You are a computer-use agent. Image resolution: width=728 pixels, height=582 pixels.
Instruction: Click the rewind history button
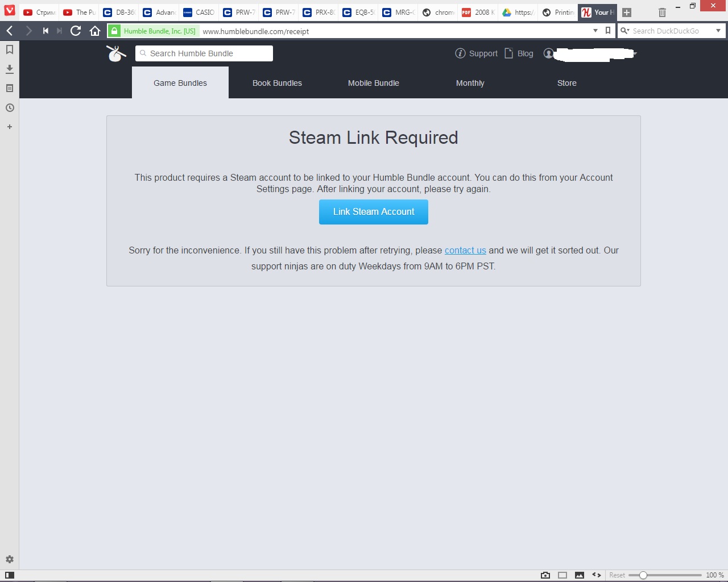(45, 31)
